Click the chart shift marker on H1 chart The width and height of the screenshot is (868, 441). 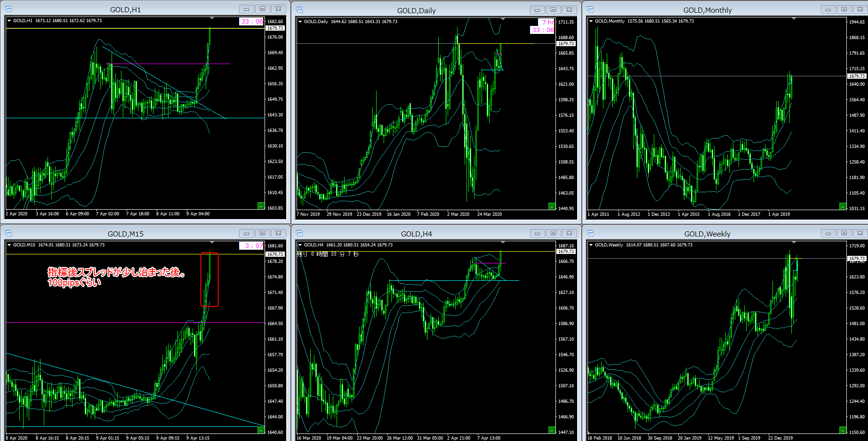212,18
